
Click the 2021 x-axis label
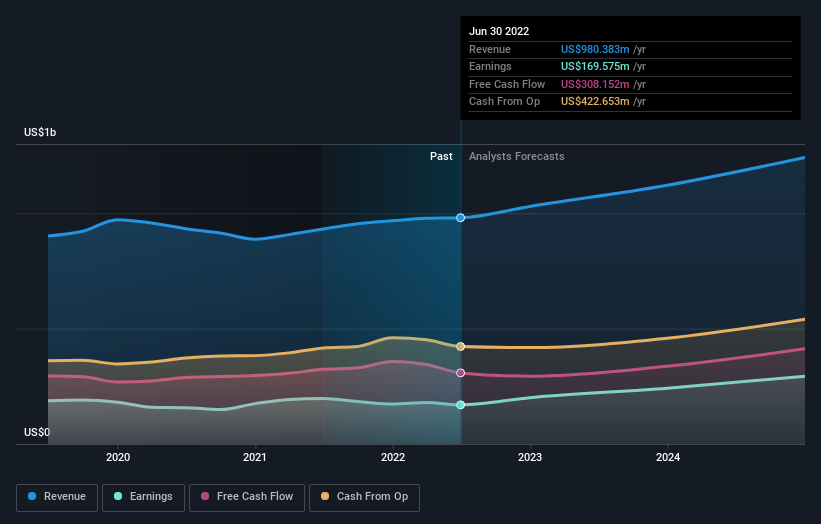click(255, 457)
